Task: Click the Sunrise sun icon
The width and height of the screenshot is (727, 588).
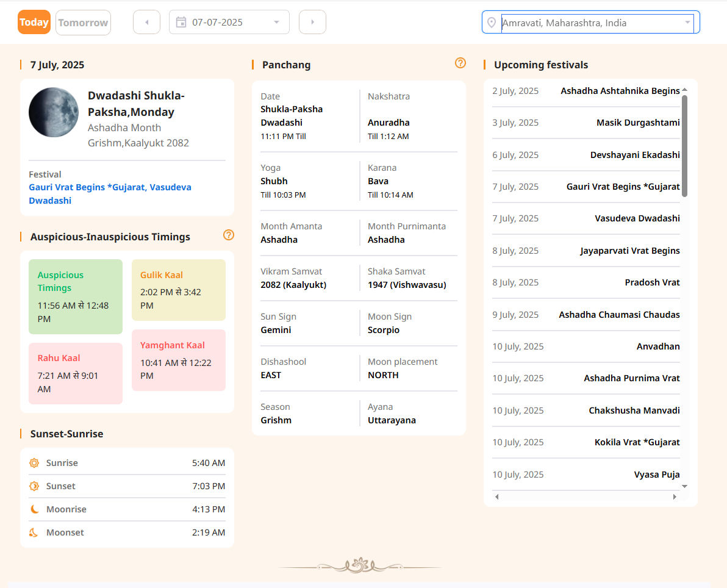Action: click(x=34, y=463)
